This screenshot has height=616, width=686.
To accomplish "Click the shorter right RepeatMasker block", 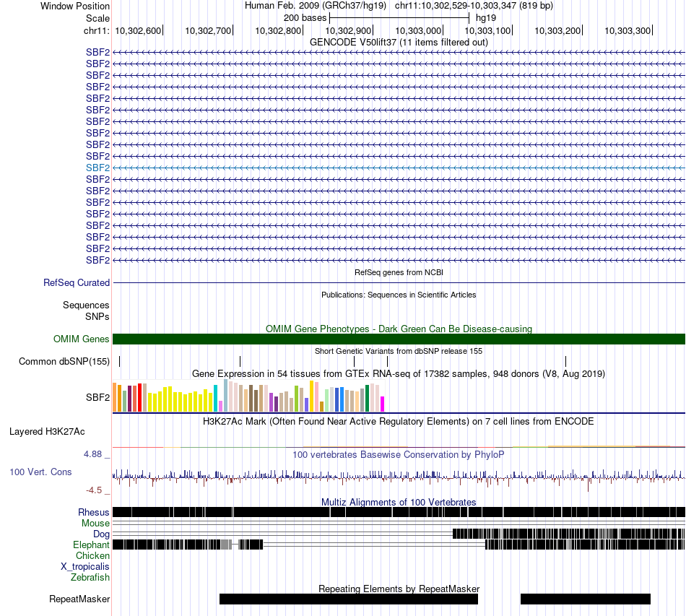I will click(586, 599).
